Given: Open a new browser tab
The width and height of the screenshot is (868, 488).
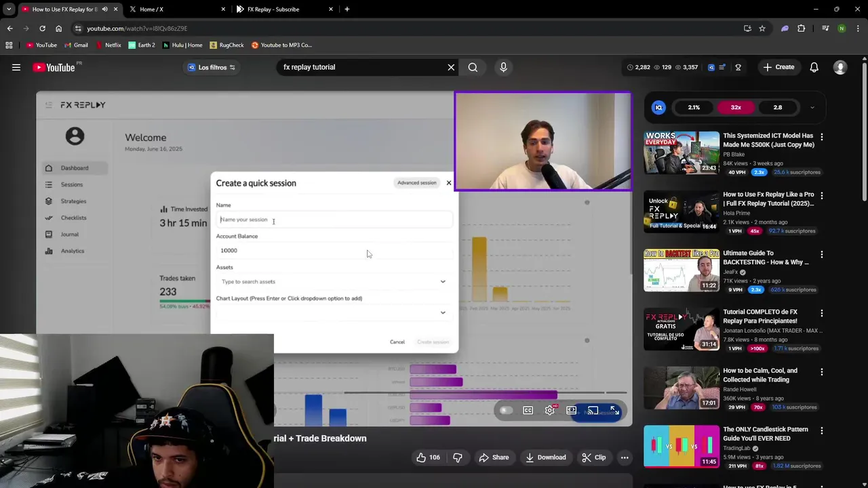Looking at the screenshot, I should (347, 9).
